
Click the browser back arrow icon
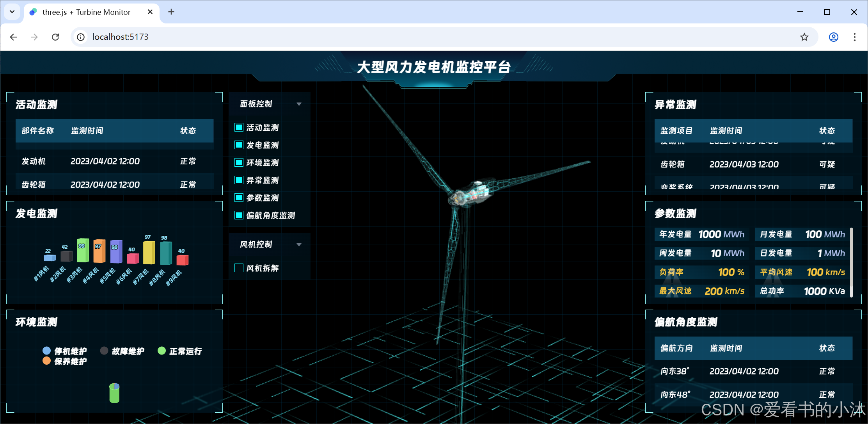click(x=13, y=37)
